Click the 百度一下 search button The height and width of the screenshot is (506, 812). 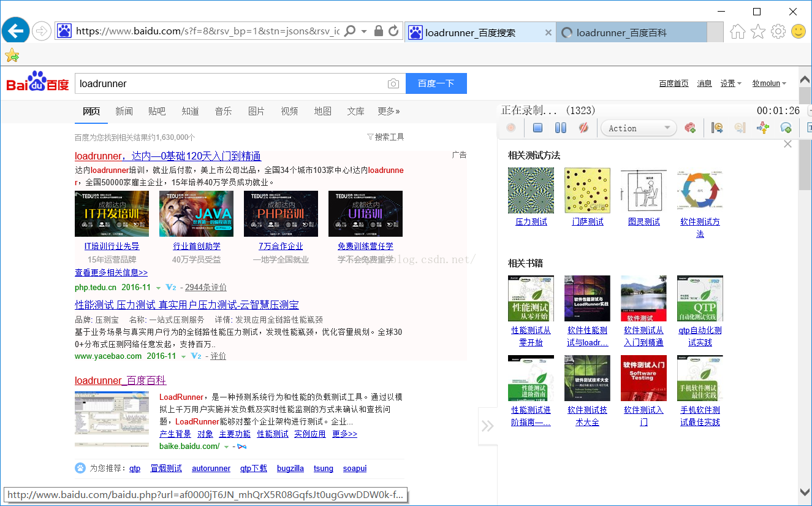(436, 83)
